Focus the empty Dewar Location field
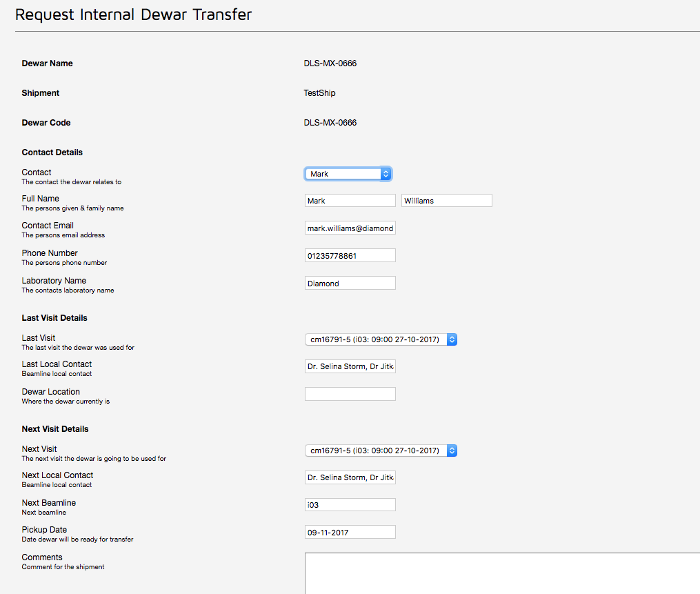The image size is (700, 594). pyautogui.click(x=350, y=394)
